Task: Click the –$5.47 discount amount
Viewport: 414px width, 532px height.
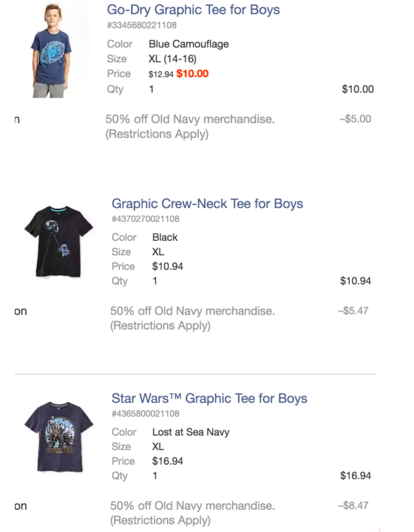Action: [x=353, y=311]
